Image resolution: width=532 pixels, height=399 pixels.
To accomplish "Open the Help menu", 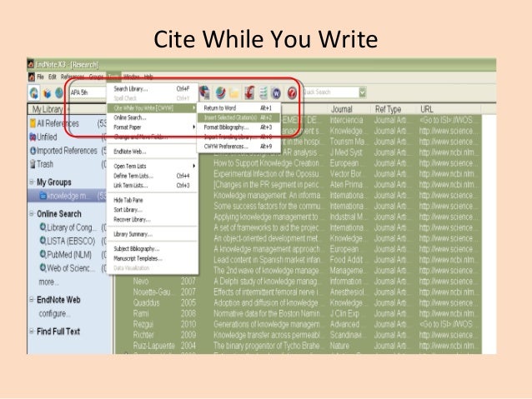I will [148, 77].
